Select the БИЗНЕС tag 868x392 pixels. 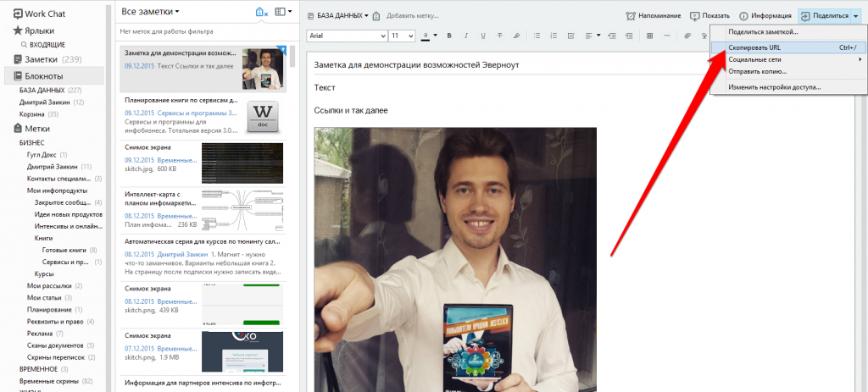coord(32,142)
